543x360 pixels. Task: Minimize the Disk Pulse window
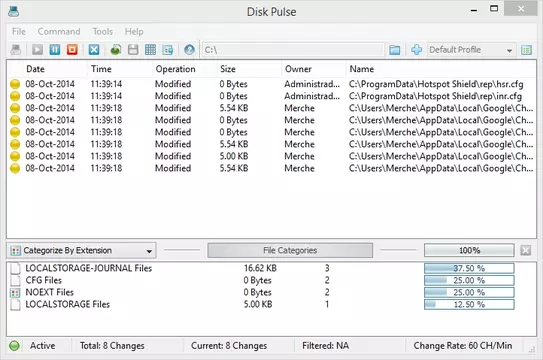[474, 10]
